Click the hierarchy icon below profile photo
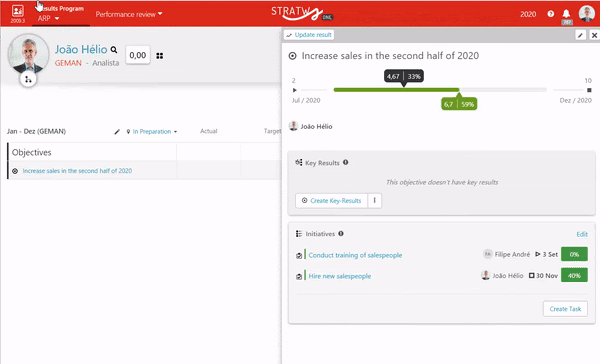This screenshot has width=600, height=364. coord(28,80)
